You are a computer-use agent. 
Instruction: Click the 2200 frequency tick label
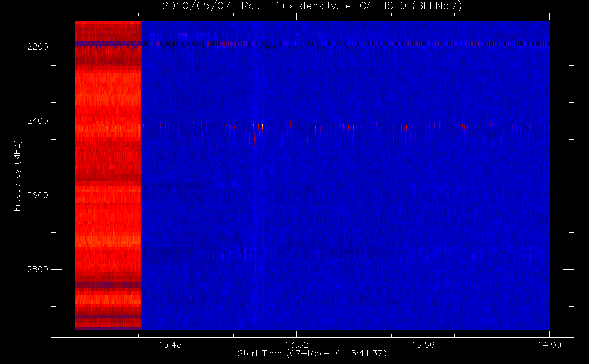point(37,47)
